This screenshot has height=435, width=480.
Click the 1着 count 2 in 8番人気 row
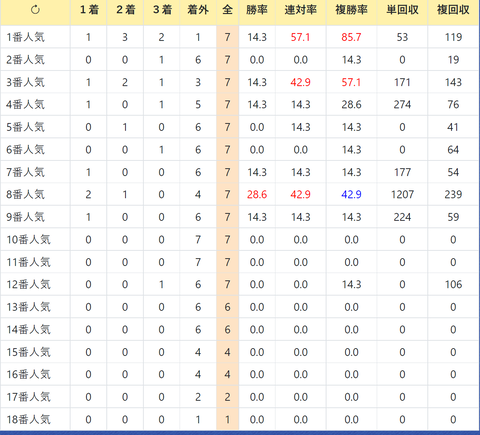pyautogui.click(x=88, y=195)
